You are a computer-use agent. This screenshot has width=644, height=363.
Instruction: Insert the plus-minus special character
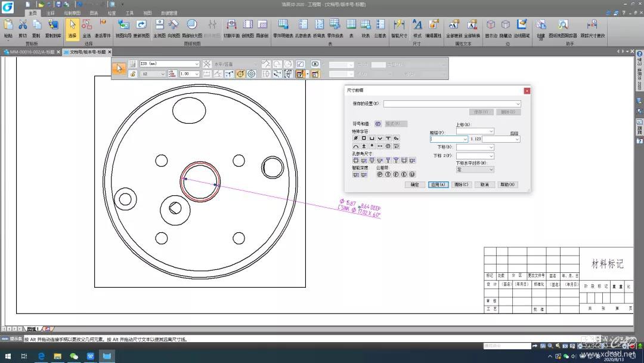click(x=364, y=146)
